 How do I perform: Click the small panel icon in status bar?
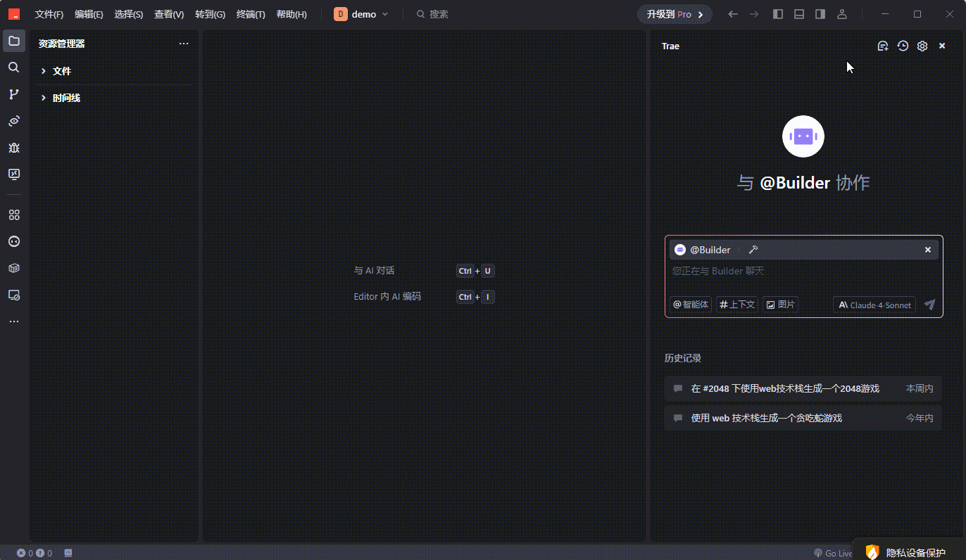click(68, 553)
